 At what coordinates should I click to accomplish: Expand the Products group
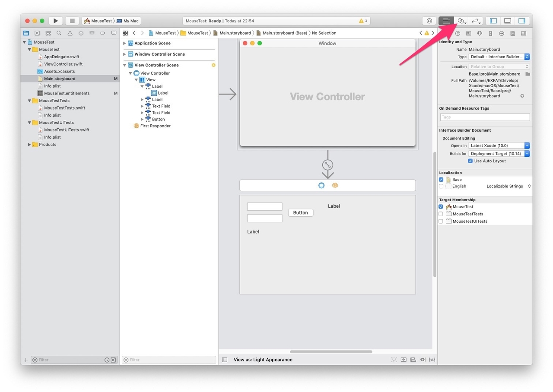29,145
